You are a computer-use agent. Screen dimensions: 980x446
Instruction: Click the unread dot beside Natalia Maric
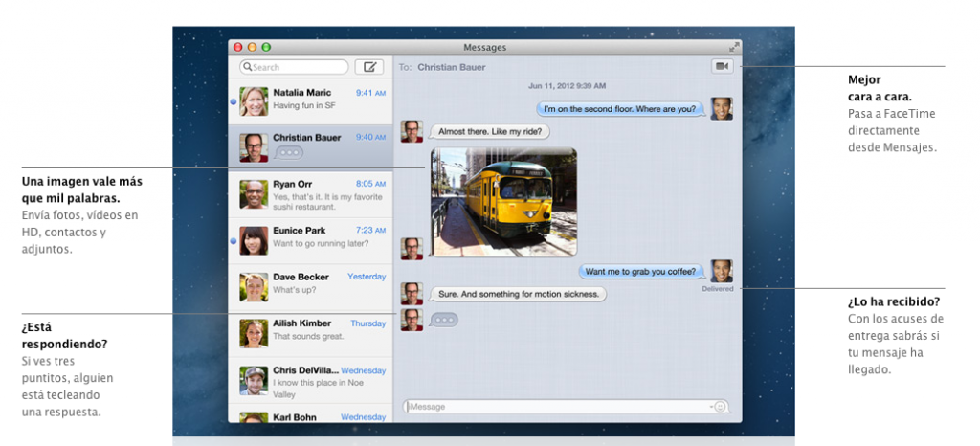pos(234,101)
